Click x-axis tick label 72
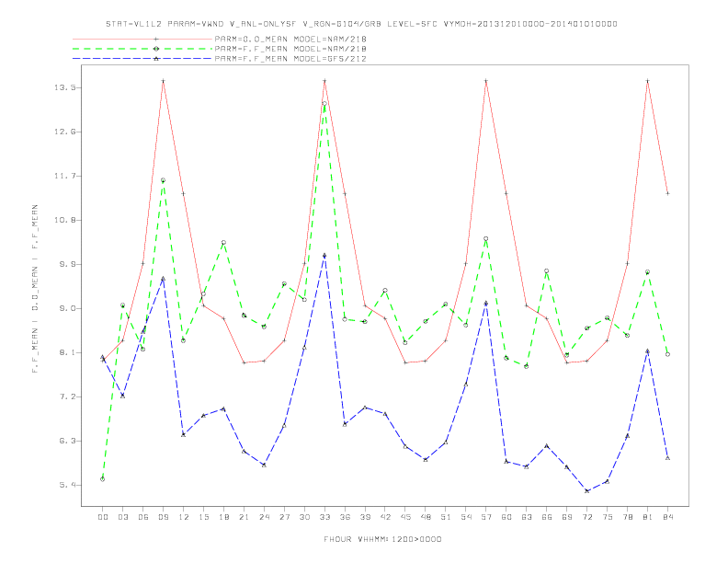Image resolution: width=728 pixels, height=563 pixels. [586, 517]
